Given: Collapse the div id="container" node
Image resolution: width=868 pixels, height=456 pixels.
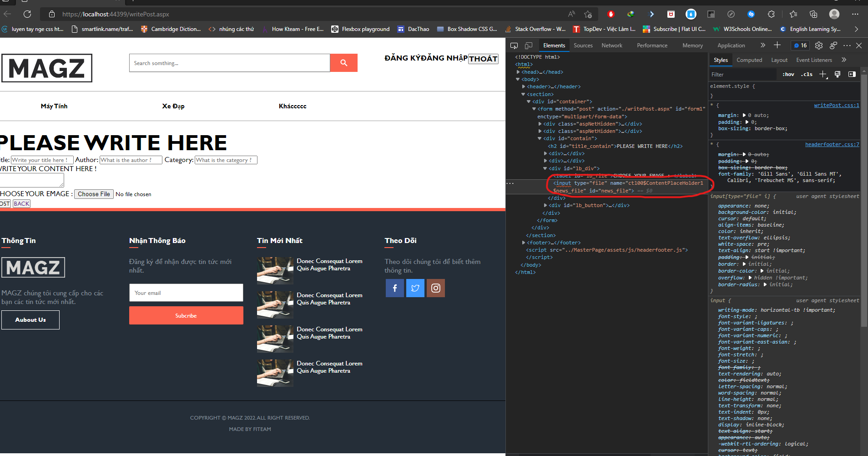Looking at the screenshot, I should click(x=529, y=101).
